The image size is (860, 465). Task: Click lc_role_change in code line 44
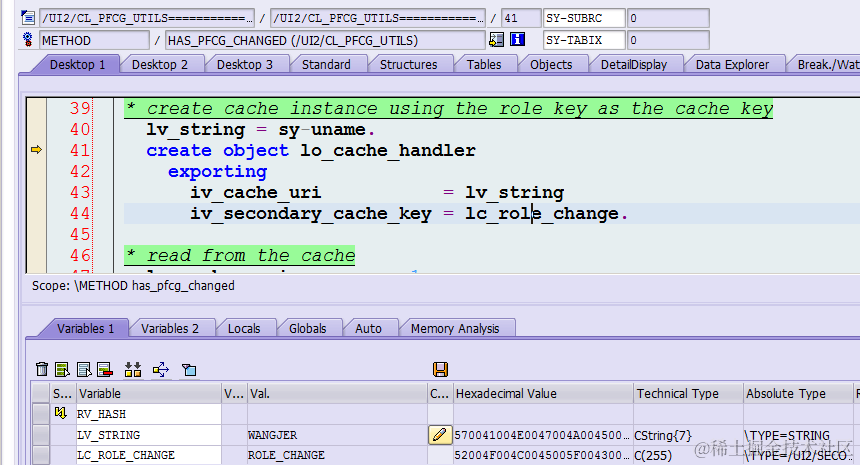pos(542,214)
